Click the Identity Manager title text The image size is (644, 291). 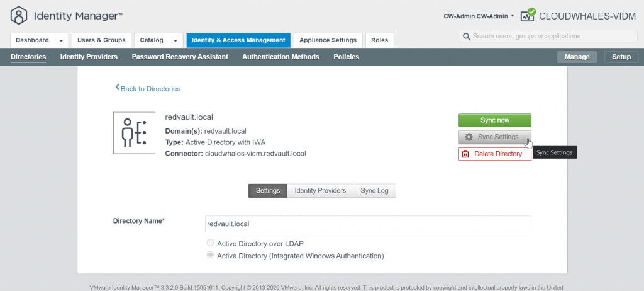pos(78,16)
